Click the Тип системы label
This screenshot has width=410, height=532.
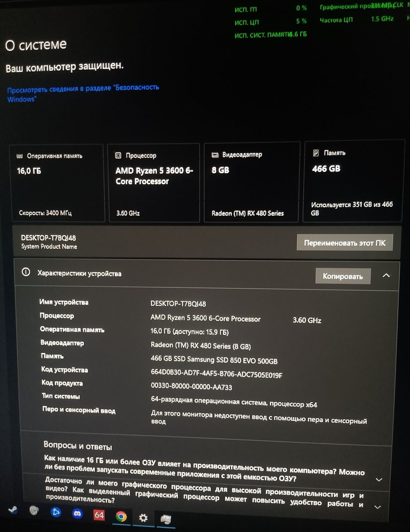(61, 396)
